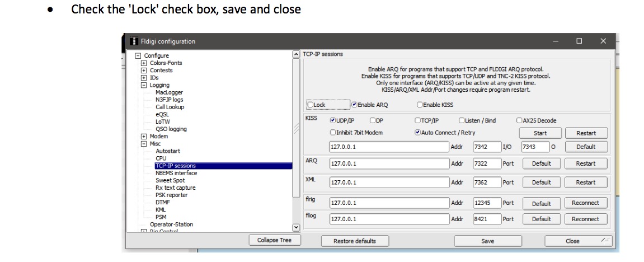
Task: Select PSK reporter in the tree
Action: (171, 195)
